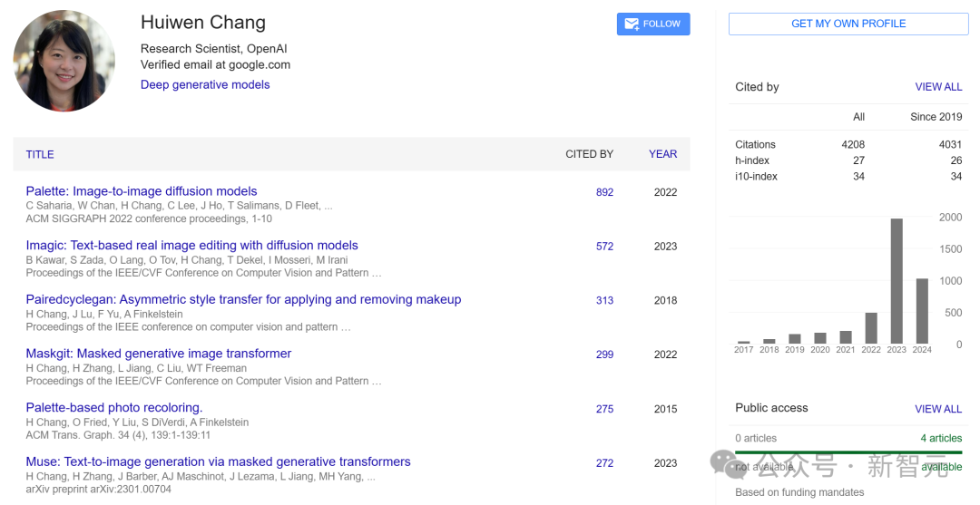Open the 4 articles available link
The width and height of the screenshot is (980, 505).
pyautogui.click(x=941, y=438)
